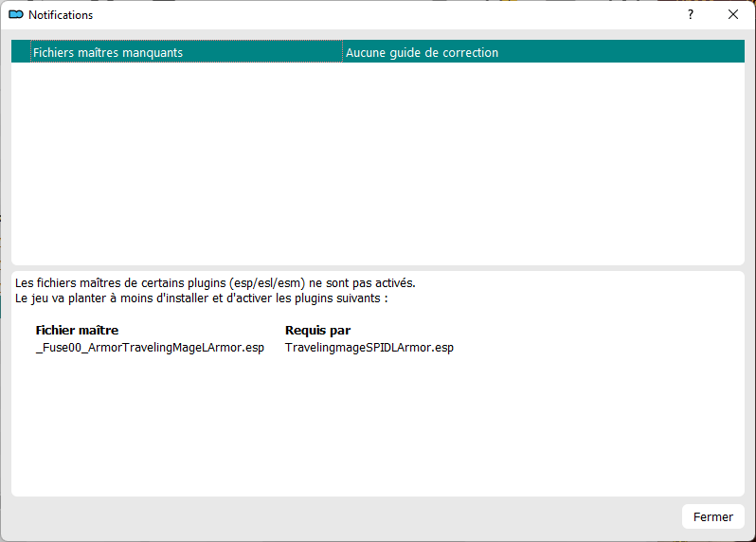Click the "Fichier maître" column heading
756x542 pixels.
(x=77, y=331)
